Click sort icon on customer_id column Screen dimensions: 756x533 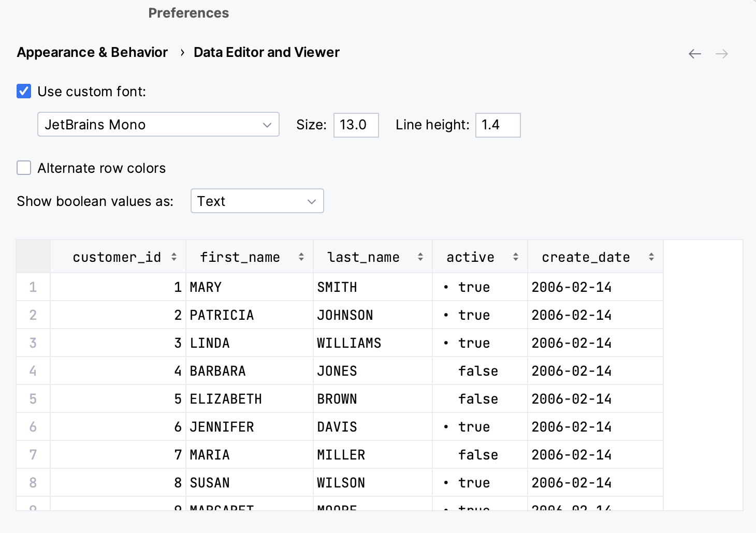pos(174,257)
